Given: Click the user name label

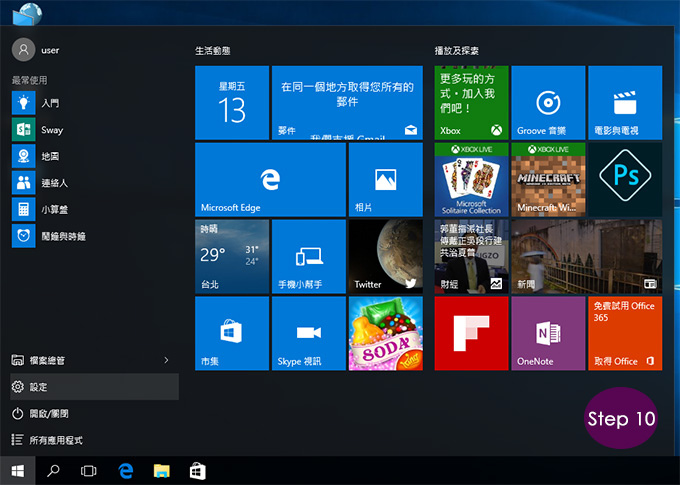Looking at the screenshot, I should click(x=50, y=50).
